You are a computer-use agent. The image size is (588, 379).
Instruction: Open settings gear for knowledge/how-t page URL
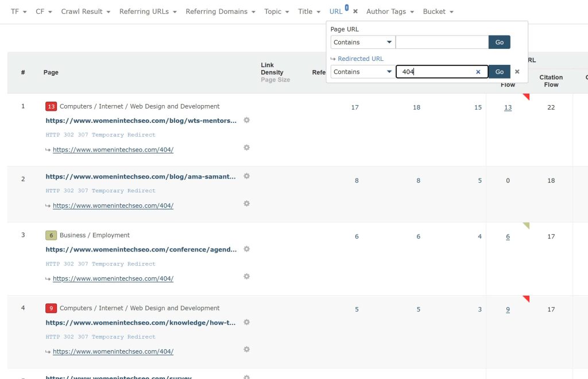pyautogui.click(x=246, y=322)
